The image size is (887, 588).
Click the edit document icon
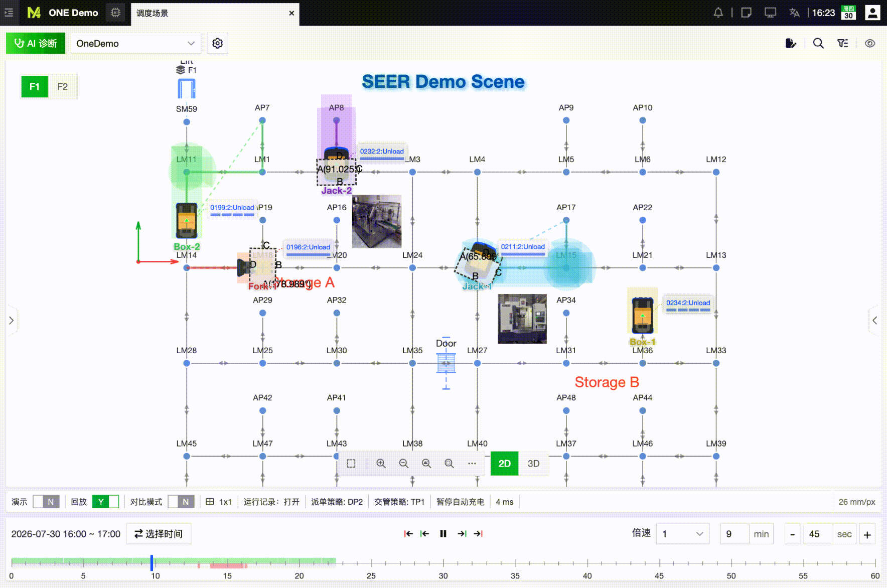point(791,43)
